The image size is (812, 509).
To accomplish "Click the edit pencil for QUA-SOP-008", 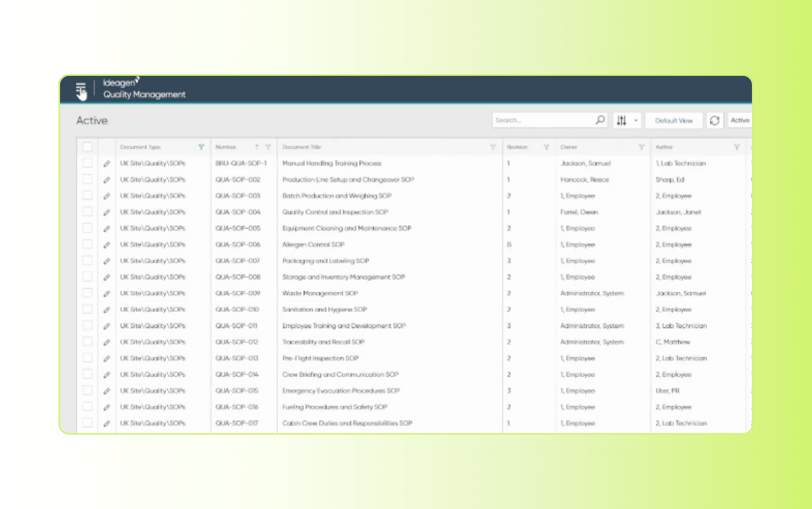I will [107, 277].
